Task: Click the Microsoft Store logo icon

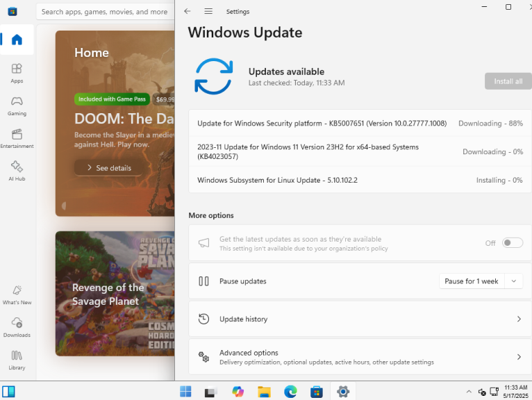Action: point(13,12)
